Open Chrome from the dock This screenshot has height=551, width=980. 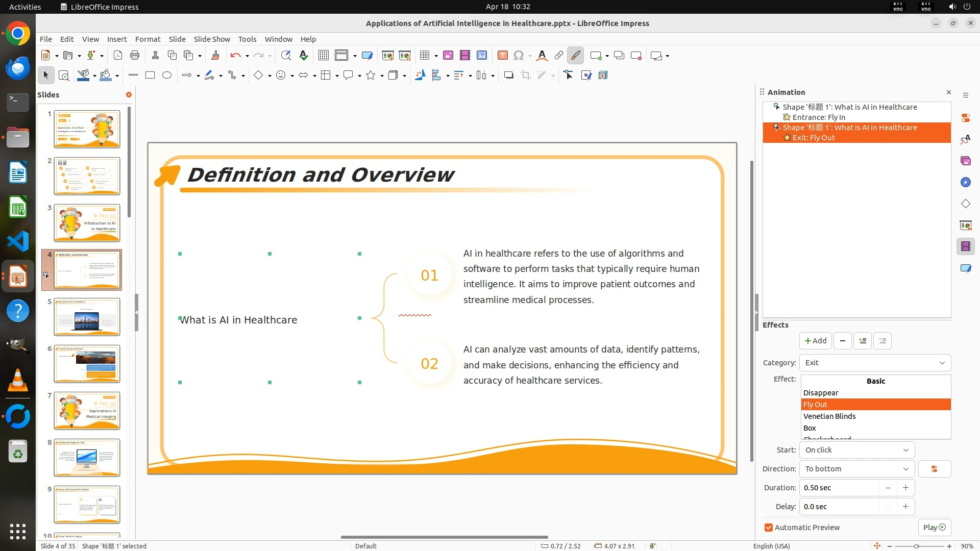pos(18,34)
